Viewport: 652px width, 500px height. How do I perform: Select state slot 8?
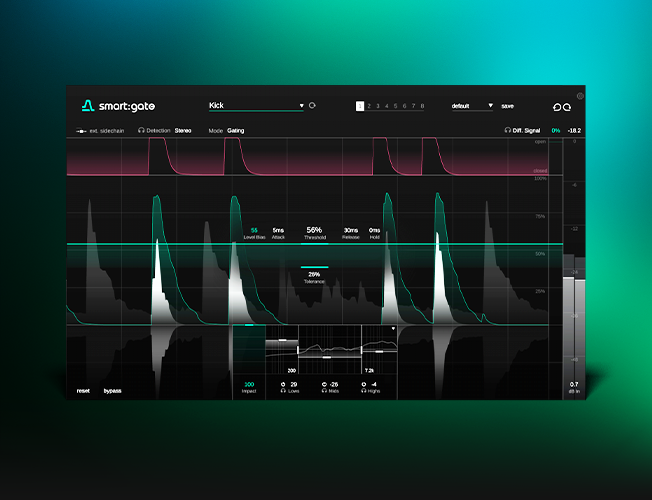click(422, 106)
